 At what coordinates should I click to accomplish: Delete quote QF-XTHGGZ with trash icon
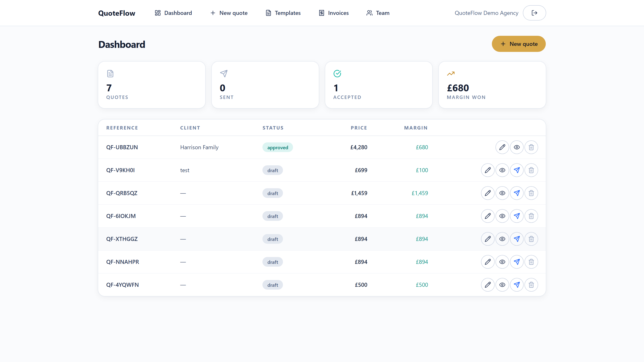(531, 239)
